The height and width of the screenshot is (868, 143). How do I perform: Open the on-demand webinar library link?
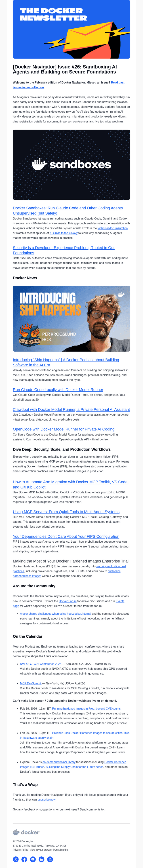coord(59,762)
